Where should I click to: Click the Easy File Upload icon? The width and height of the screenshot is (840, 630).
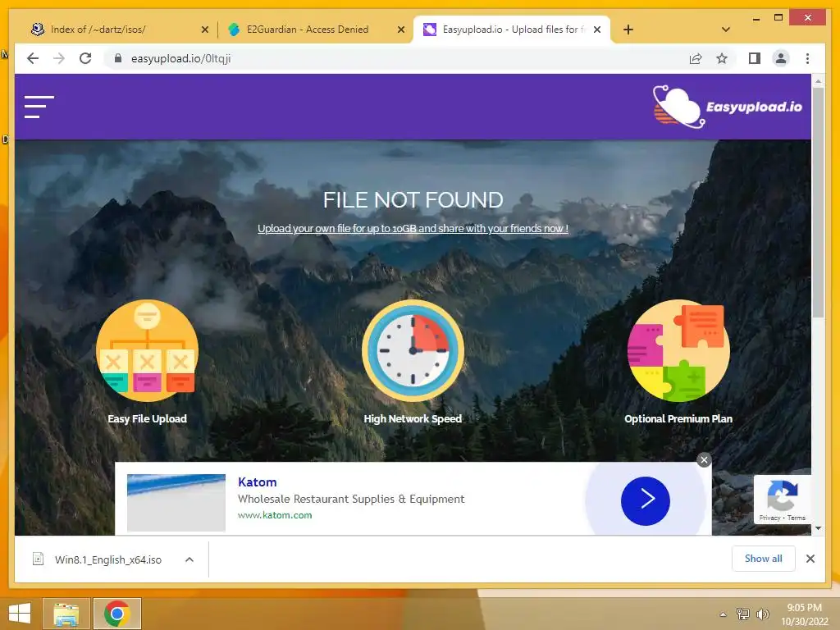[147, 350]
